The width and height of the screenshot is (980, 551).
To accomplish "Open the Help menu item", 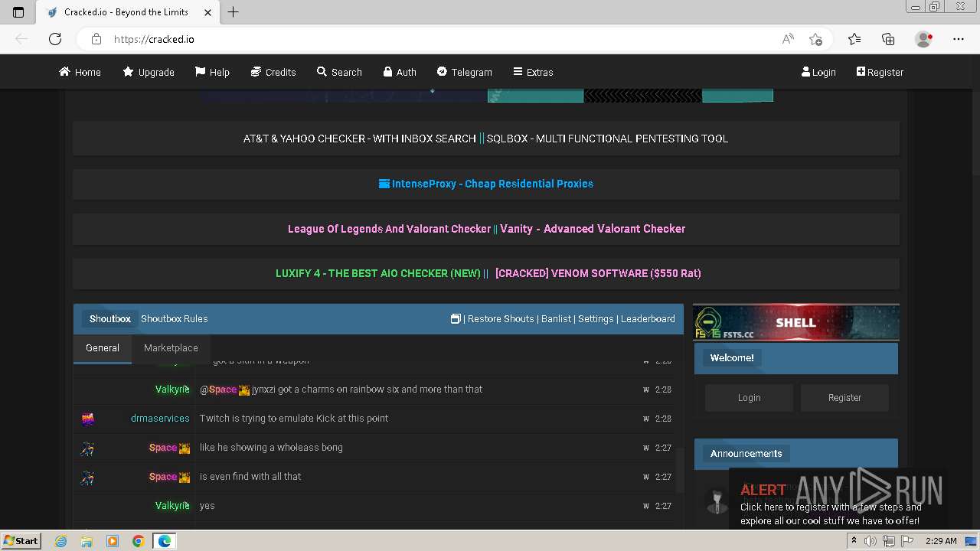I will (212, 72).
